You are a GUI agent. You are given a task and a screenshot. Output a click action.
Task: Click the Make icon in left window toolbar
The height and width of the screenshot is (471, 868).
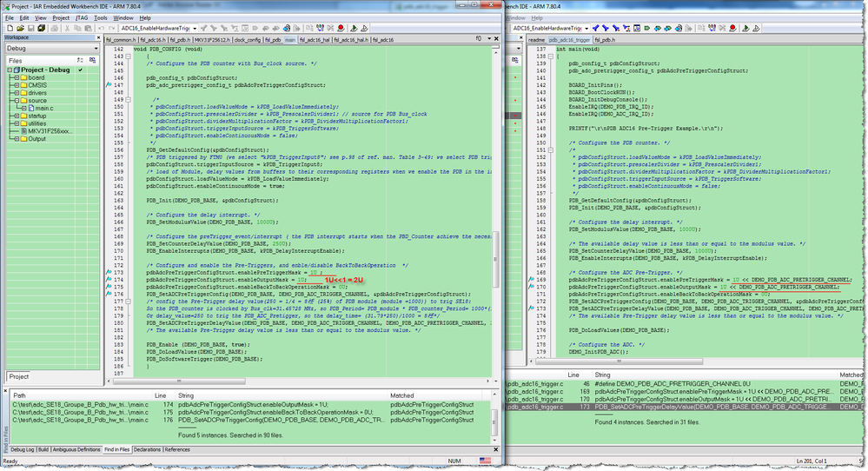point(320,28)
